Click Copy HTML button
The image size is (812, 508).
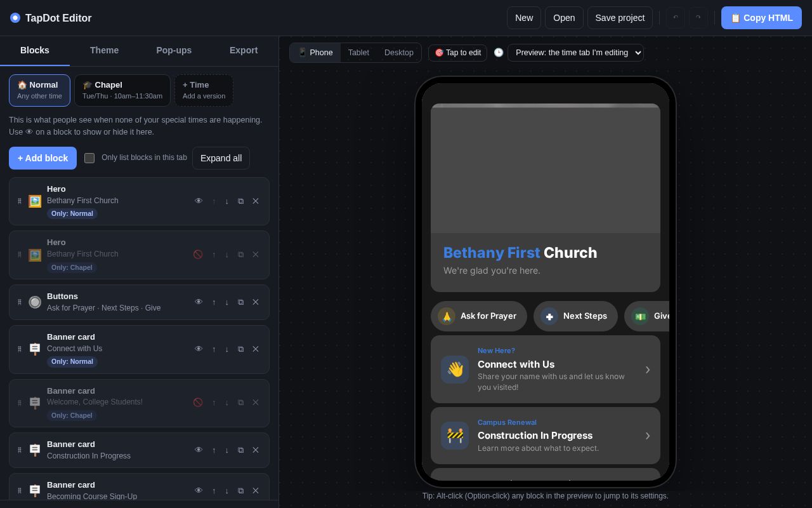point(761,18)
